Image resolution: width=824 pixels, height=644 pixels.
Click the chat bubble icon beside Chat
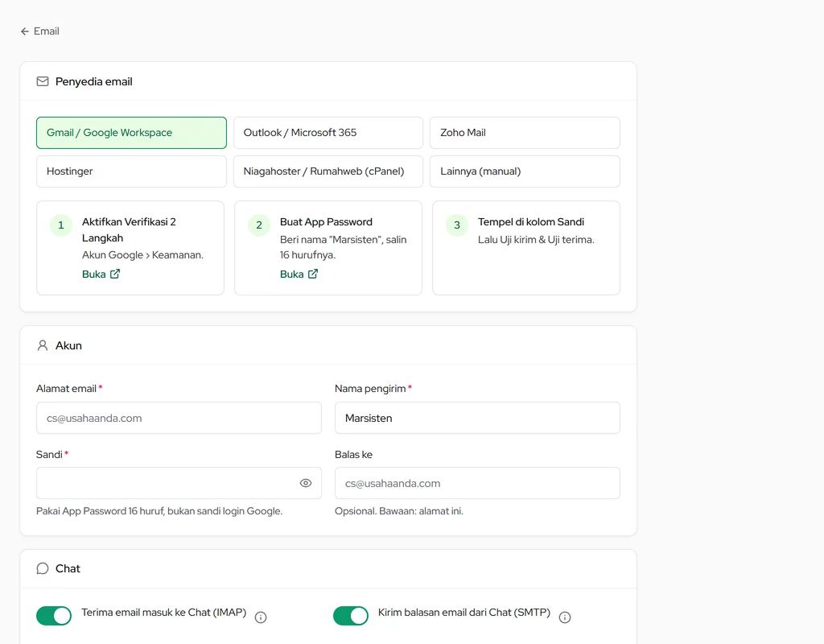43,568
